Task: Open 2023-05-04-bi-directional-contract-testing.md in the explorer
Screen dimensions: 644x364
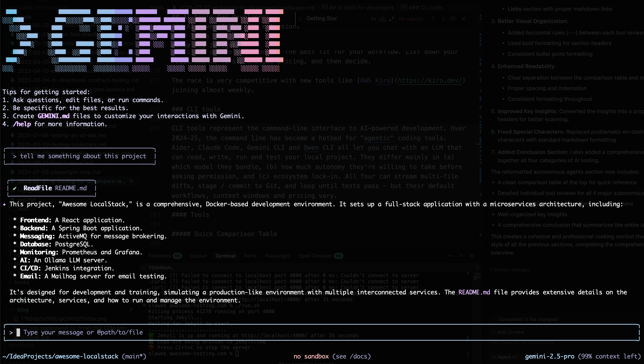Action: click(x=78, y=80)
